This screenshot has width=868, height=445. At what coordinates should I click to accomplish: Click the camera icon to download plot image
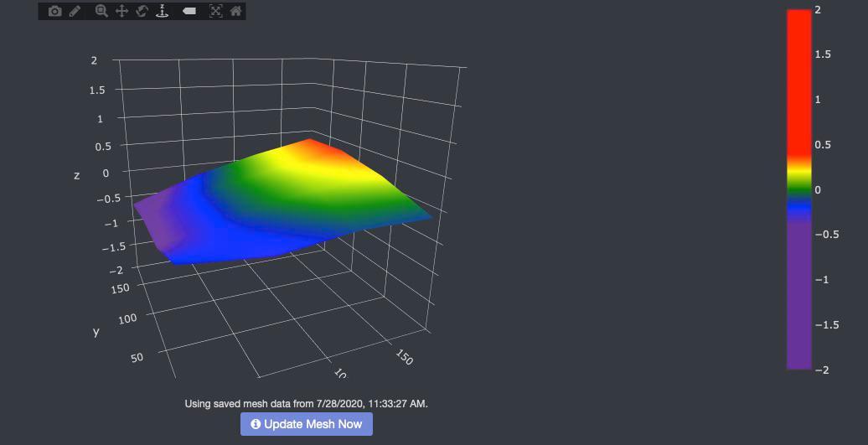click(54, 11)
